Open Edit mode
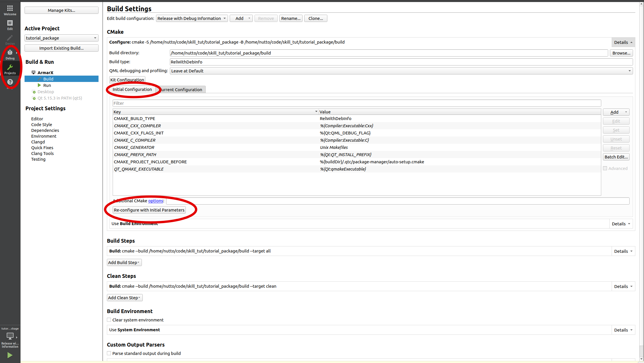Screen dimensions: 644x363 click(10, 25)
